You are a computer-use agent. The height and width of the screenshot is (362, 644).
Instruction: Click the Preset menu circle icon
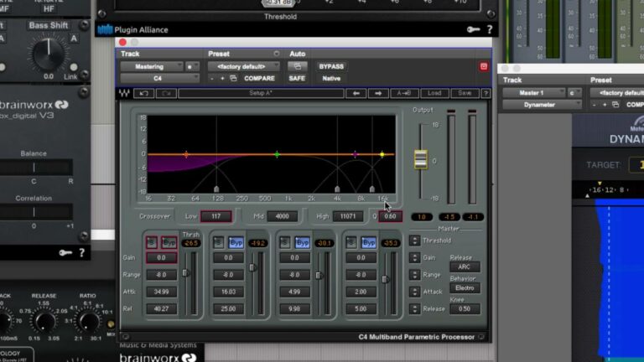tap(277, 54)
